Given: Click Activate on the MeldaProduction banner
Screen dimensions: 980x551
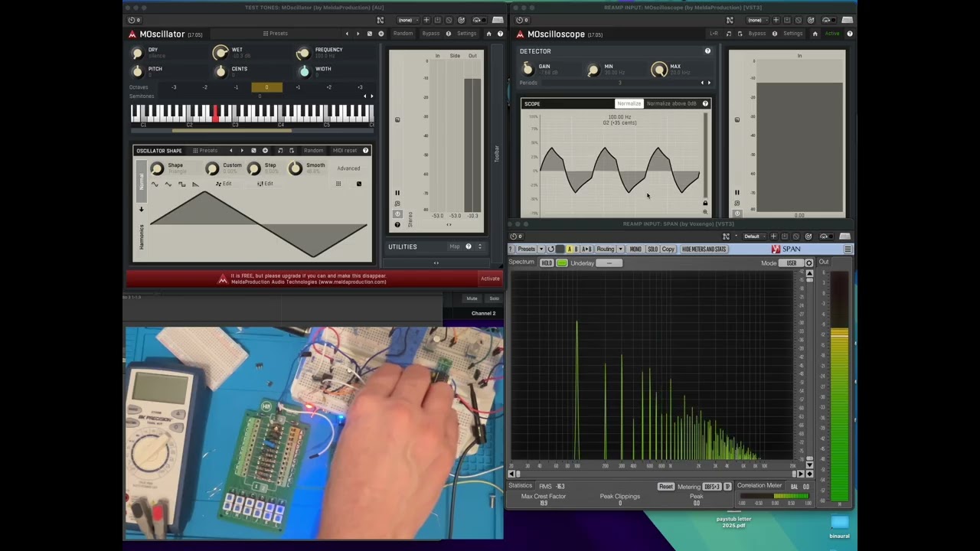Looking at the screenshot, I should point(490,279).
